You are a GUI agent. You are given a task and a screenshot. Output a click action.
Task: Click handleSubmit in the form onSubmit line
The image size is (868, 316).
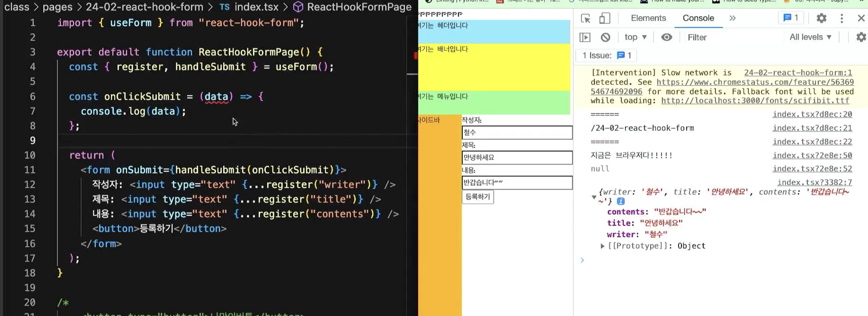(x=210, y=170)
